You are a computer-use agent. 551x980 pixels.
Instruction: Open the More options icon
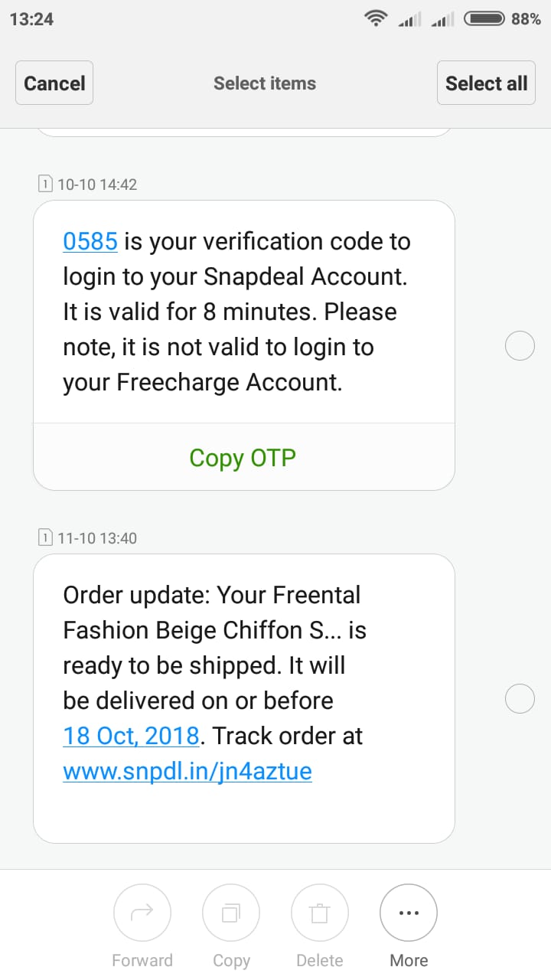click(x=409, y=913)
